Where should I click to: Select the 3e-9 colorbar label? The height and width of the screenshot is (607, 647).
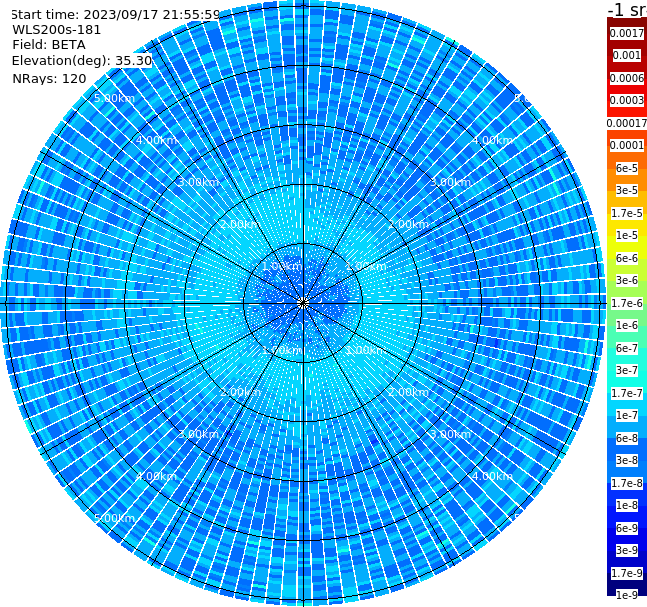pos(627,550)
